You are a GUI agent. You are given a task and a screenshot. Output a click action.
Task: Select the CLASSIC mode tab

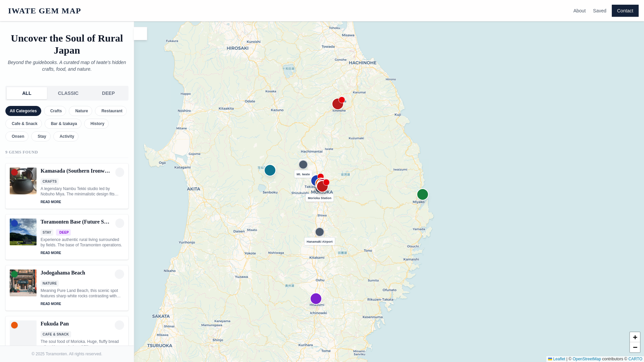(68, 93)
